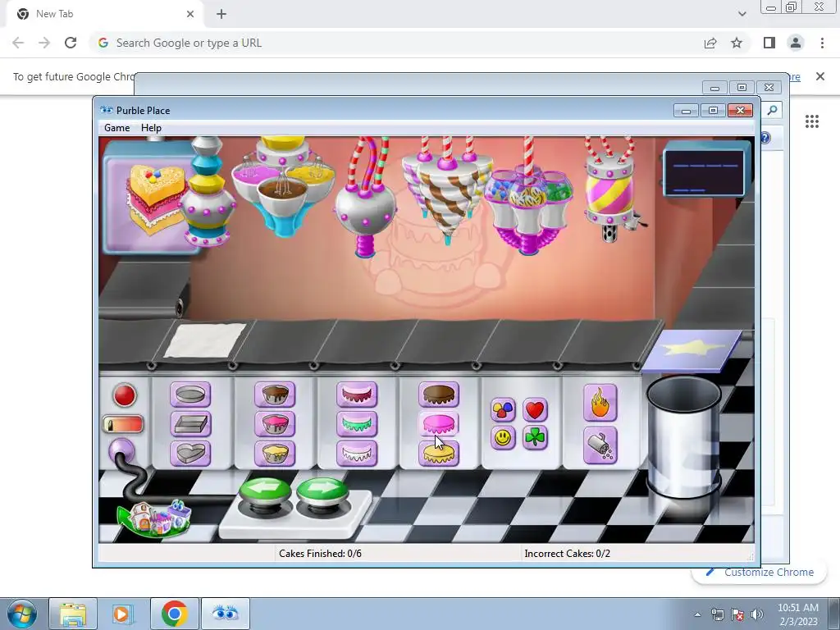Open the Chrome profile avatar
Viewport: 840px width, 630px height.
tap(796, 43)
